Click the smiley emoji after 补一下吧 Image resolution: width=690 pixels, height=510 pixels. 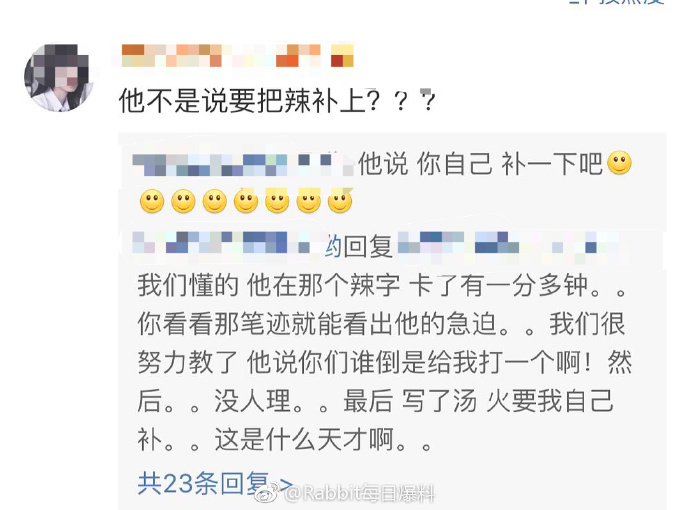(619, 163)
